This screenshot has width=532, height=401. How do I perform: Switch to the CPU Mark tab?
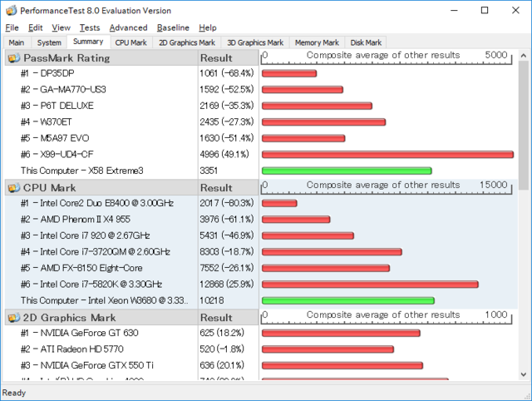131,42
